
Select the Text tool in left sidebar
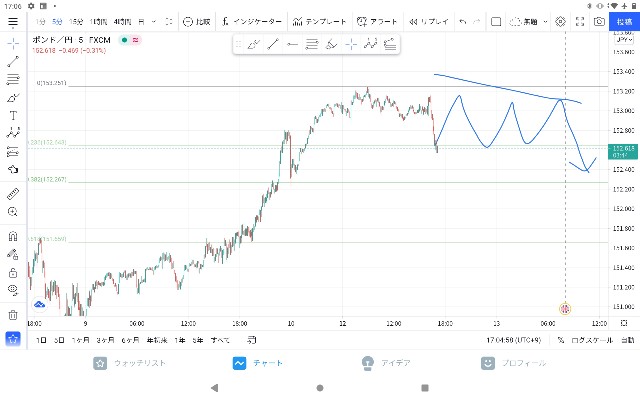pos(13,116)
